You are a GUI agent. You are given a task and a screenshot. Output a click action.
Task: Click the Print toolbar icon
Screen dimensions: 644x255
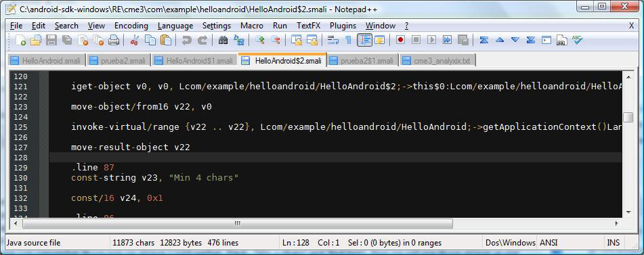[114, 40]
